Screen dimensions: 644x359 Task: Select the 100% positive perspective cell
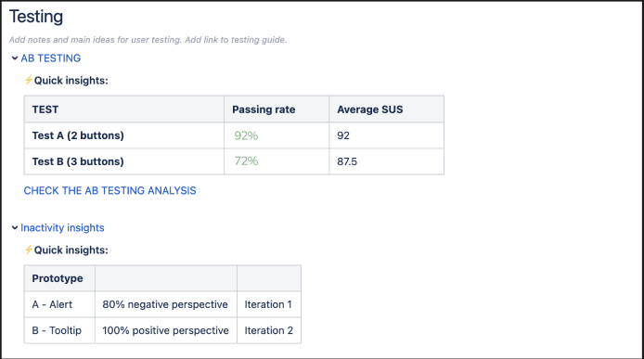(x=166, y=330)
